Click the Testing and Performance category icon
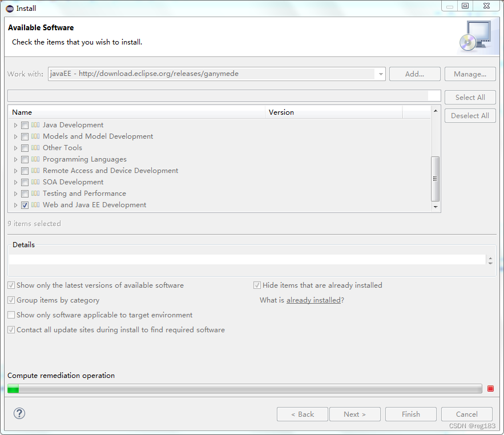This screenshot has width=504, height=435. (x=35, y=193)
